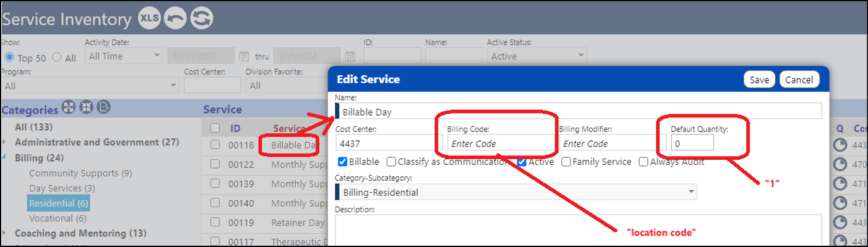Click the Billing Code input field
Viewport: 868px width, 247px height.
500,143
